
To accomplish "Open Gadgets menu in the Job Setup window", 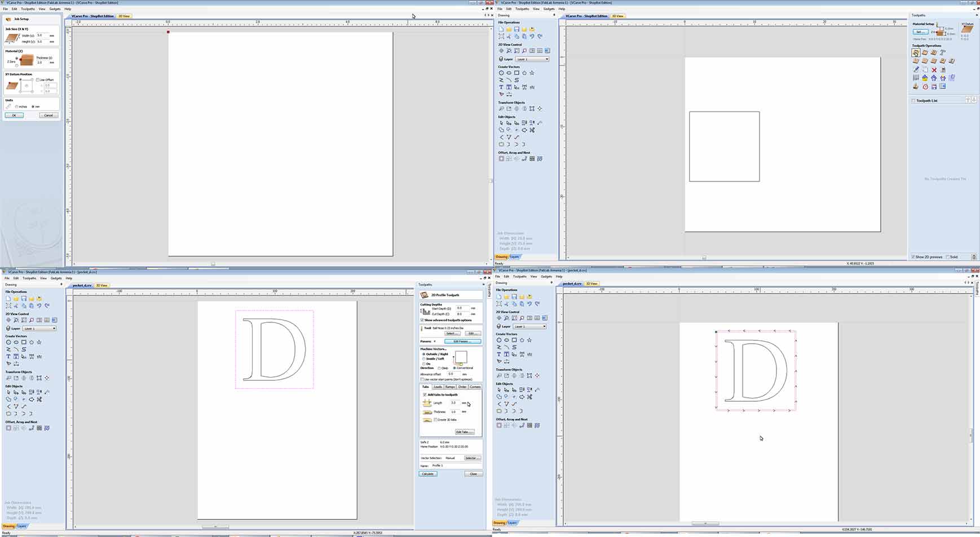I will coord(55,9).
